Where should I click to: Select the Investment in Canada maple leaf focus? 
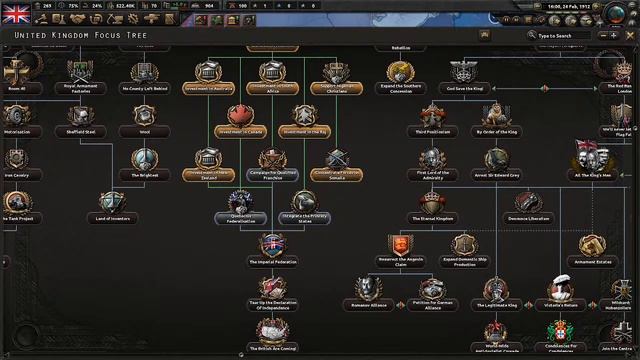[x=240, y=122]
